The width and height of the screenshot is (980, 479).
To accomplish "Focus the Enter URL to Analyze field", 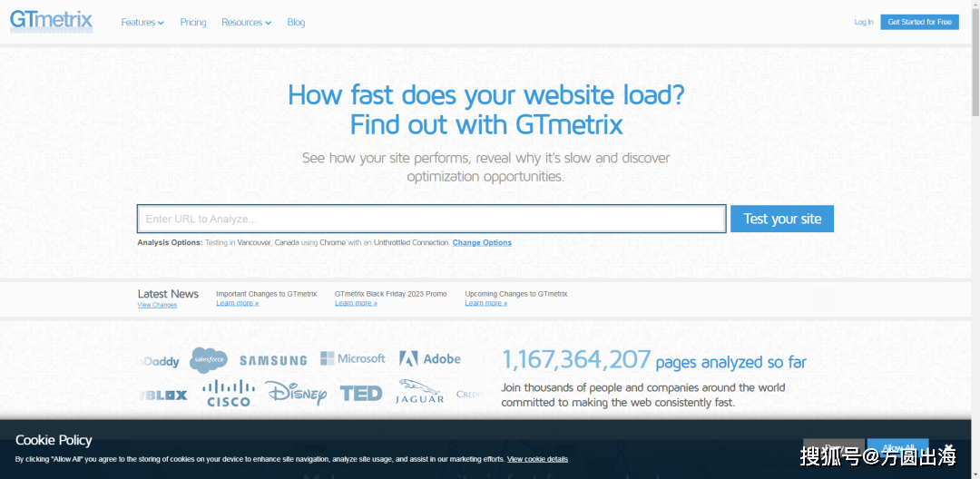I will click(x=431, y=219).
